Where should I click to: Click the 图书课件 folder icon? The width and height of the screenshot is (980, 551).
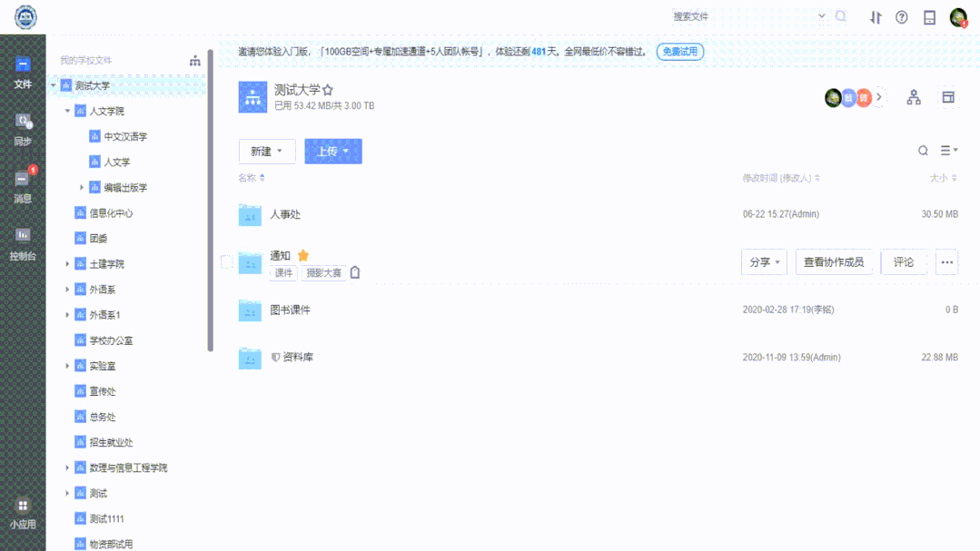(250, 310)
